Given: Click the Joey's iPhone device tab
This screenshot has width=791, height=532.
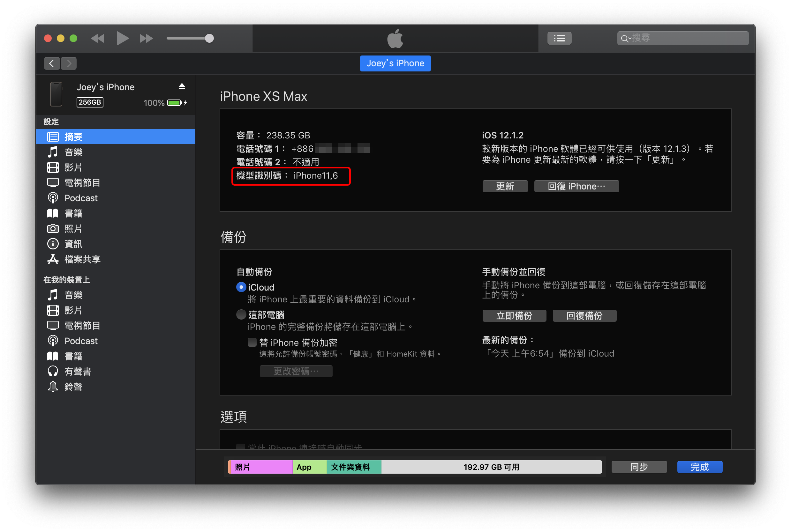Looking at the screenshot, I should [395, 63].
